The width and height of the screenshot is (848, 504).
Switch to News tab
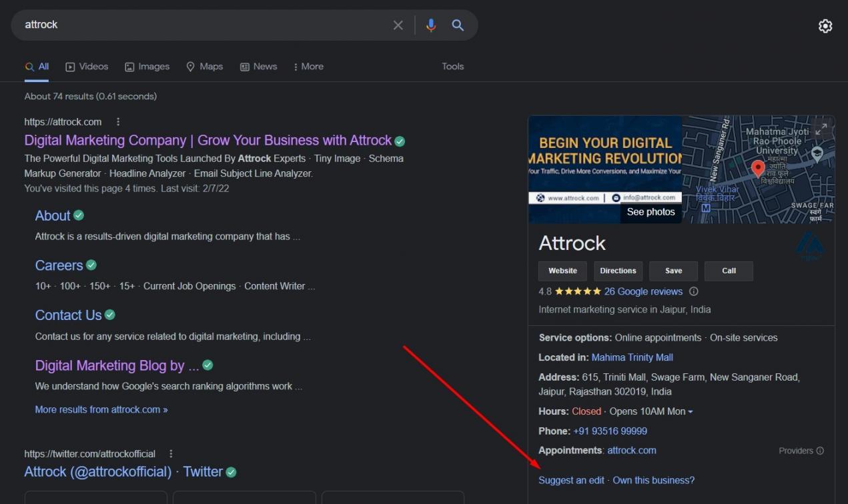click(258, 67)
